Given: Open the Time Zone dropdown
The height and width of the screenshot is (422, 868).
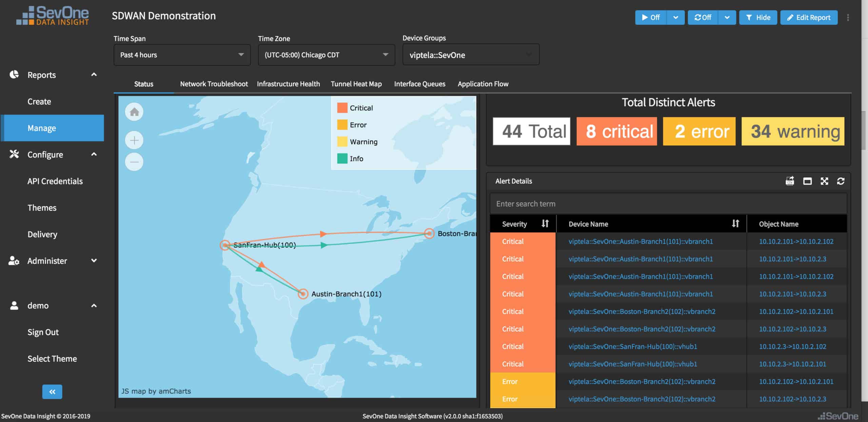Looking at the screenshot, I should (x=327, y=55).
